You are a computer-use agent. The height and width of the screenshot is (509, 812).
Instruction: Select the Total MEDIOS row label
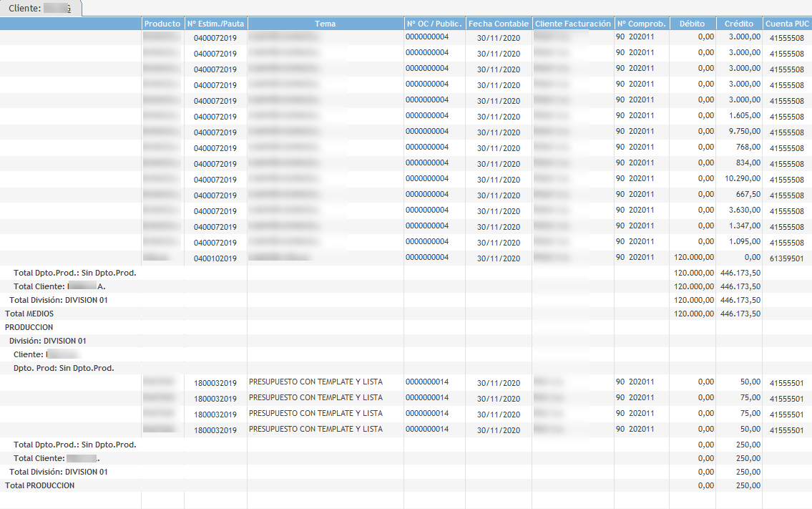[x=29, y=314]
